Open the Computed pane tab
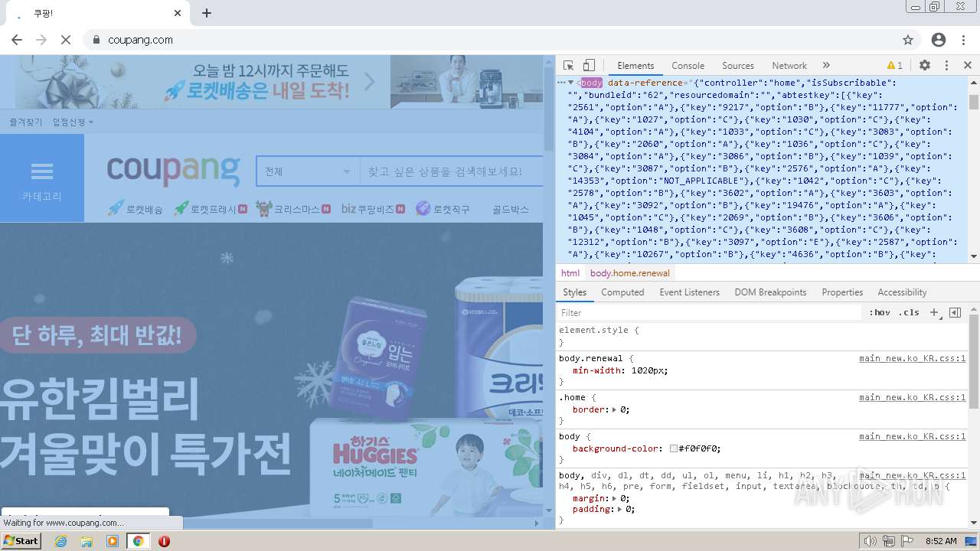This screenshot has width=980, height=551. click(x=622, y=292)
